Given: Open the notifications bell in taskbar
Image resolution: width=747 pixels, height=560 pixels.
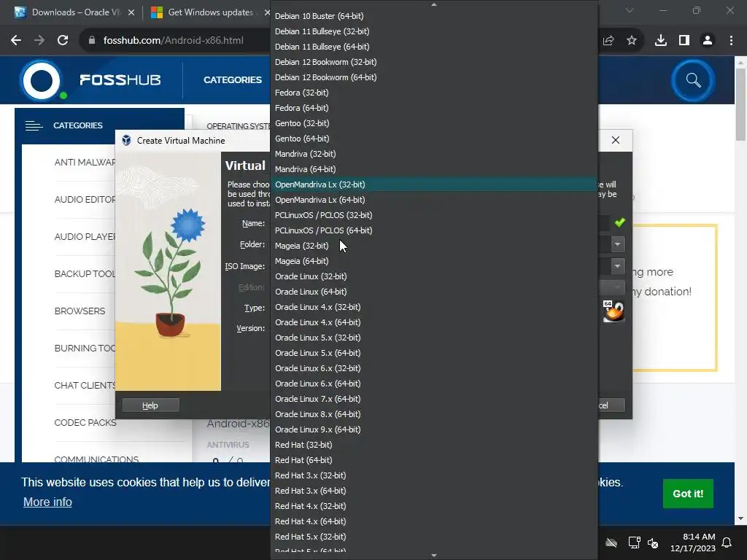Looking at the screenshot, I should point(727,542).
